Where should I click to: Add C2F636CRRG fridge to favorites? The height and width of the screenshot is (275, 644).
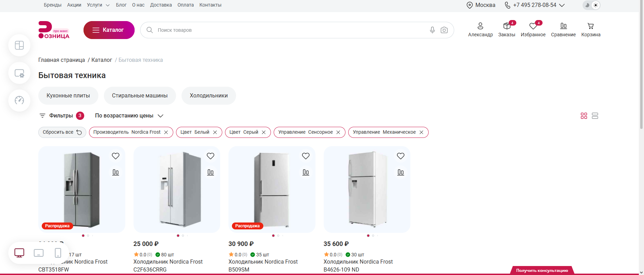[x=211, y=156]
